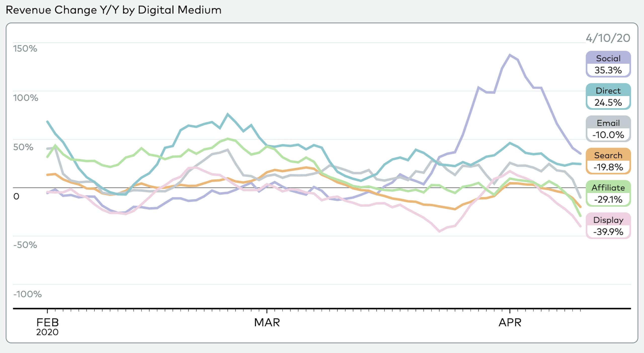644x353 pixels.
Task: Click the Social legend label
Action: click(x=608, y=58)
